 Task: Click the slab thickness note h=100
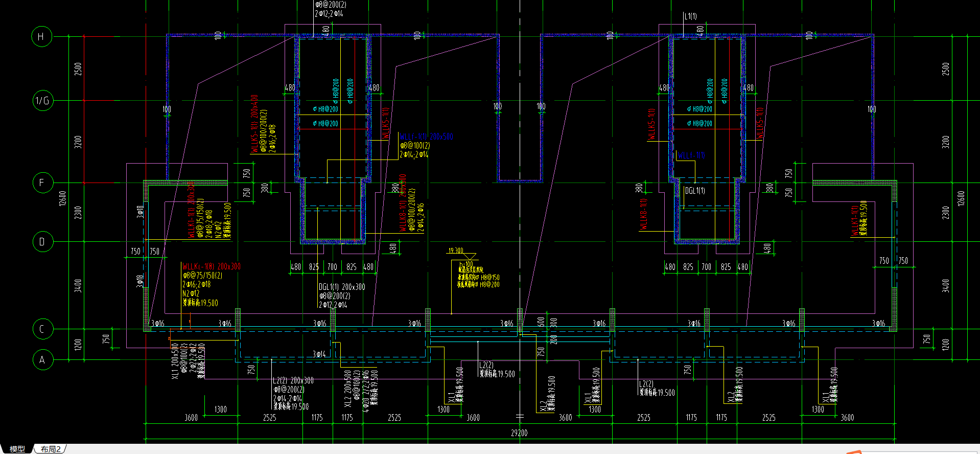coord(466,264)
